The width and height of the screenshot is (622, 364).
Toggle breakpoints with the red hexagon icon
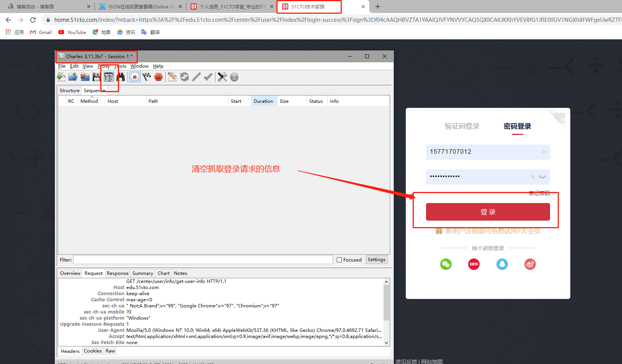point(158,77)
